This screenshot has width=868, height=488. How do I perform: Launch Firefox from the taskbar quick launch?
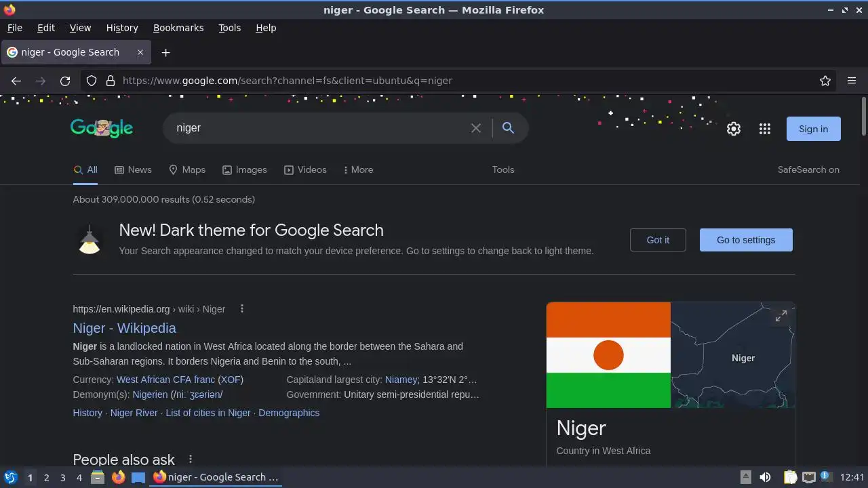(x=118, y=477)
